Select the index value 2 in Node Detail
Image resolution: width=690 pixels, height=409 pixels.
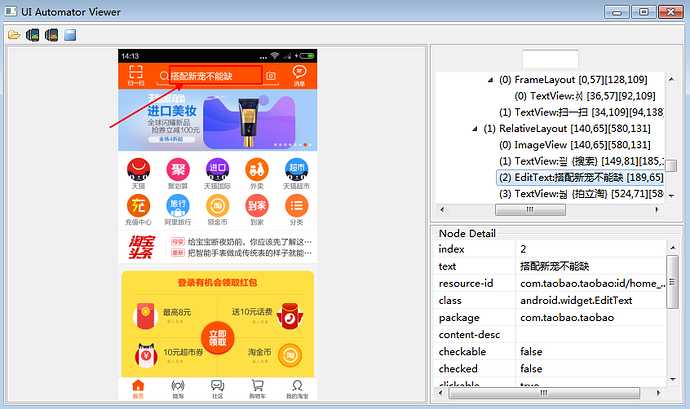click(x=523, y=249)
